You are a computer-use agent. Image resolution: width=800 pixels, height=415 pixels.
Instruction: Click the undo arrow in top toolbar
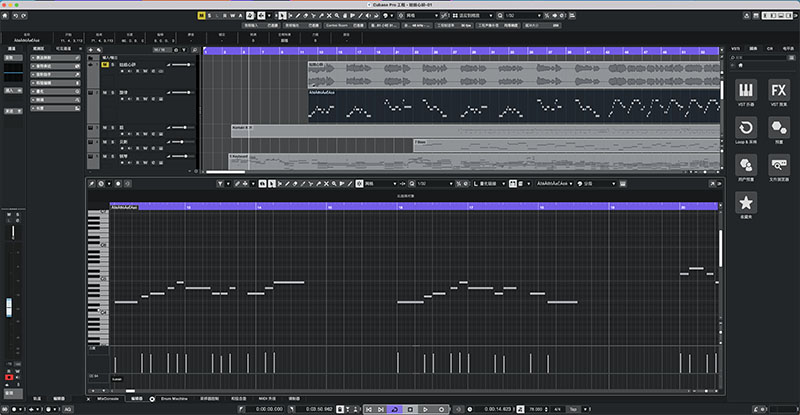(x=16, y=16)
